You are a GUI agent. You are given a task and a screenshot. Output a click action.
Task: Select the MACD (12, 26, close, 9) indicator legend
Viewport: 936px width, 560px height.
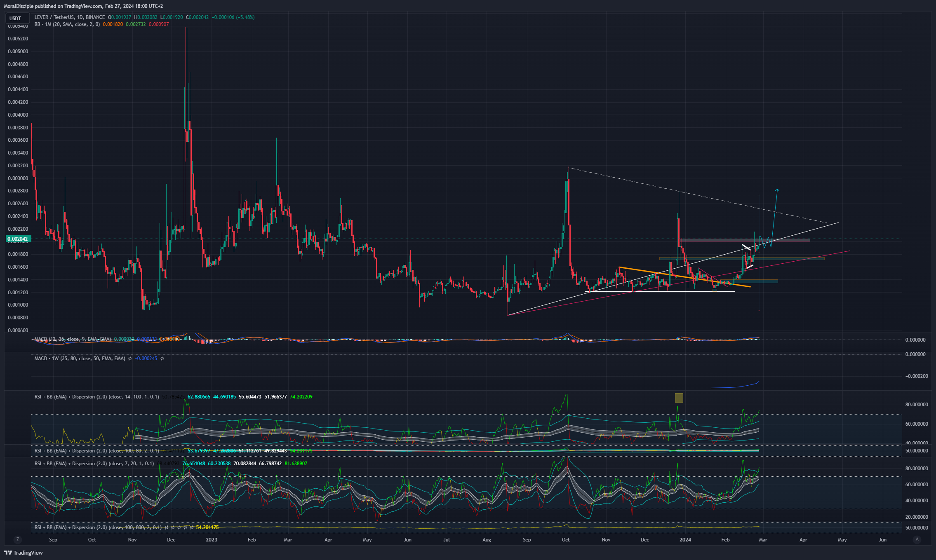pos(73,339)
